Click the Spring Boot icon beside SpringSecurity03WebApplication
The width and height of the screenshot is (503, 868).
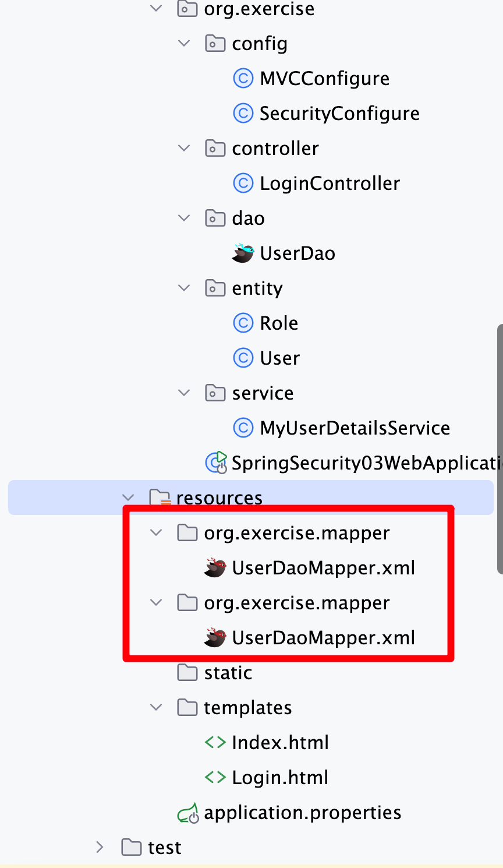[215, 463]
